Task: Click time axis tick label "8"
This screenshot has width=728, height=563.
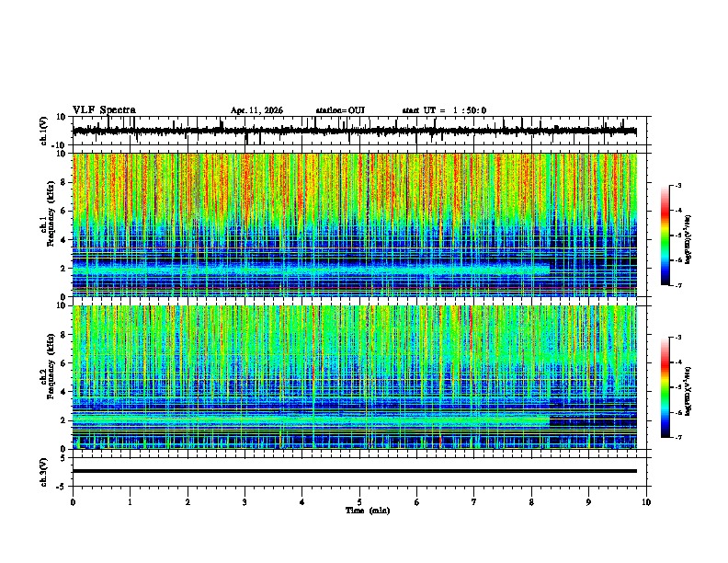Action: (x=531, y=502)
